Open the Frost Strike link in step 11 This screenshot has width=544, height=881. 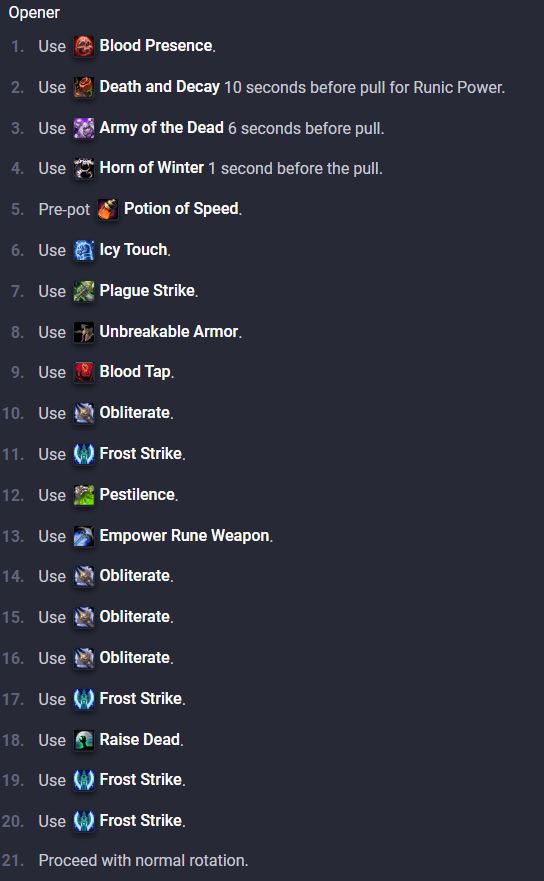pos(140,453)
